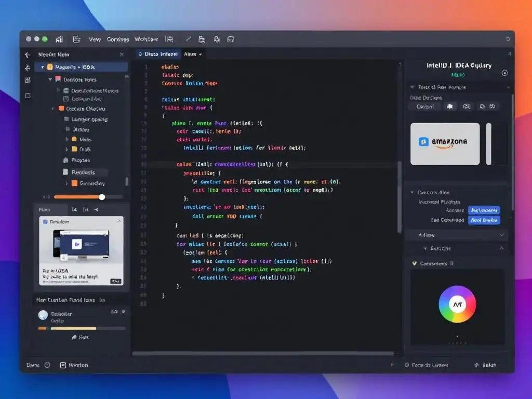Click the camera-like icon in the segmented row

[x=467, y=107]
